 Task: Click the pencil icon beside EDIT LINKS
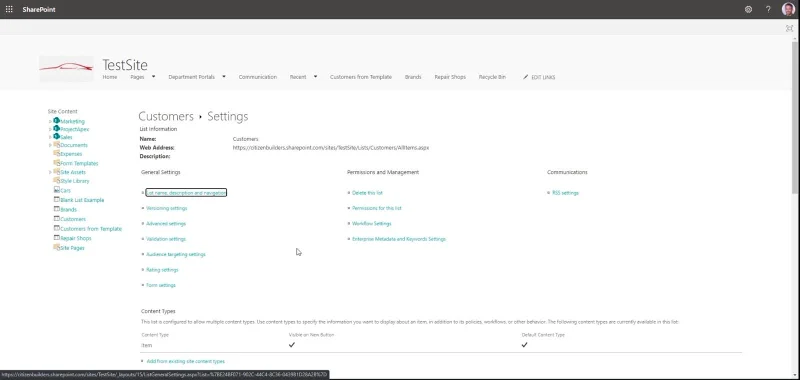click(526, 77)
